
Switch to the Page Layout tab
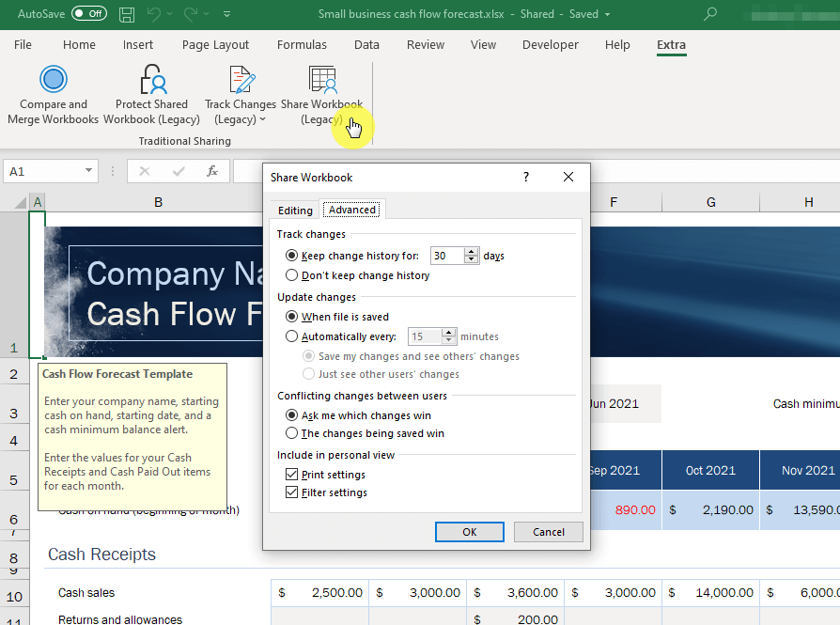pos(215,45)
